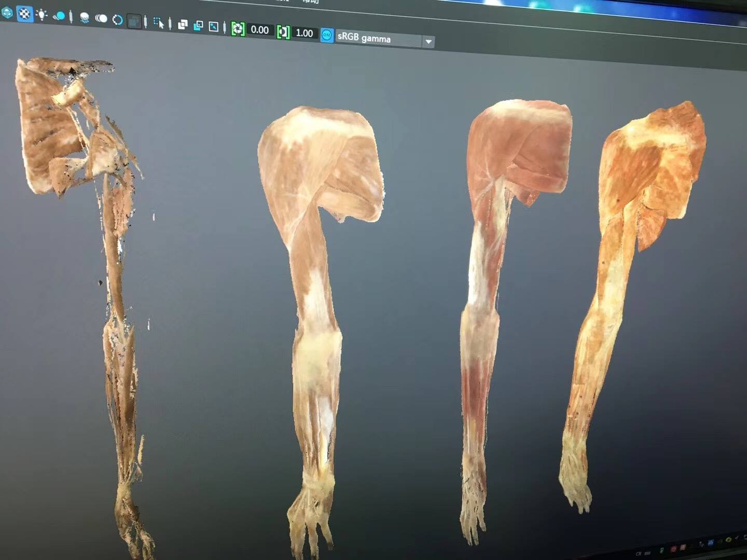Toggle wireframe on shaded cube icon
The image size is (747, 560).
7,12
